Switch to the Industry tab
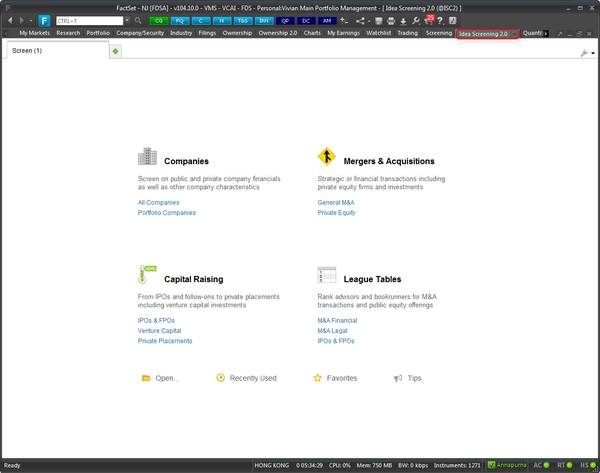The height and width of the screenshot is (473, 600). [x=181, y=33]
